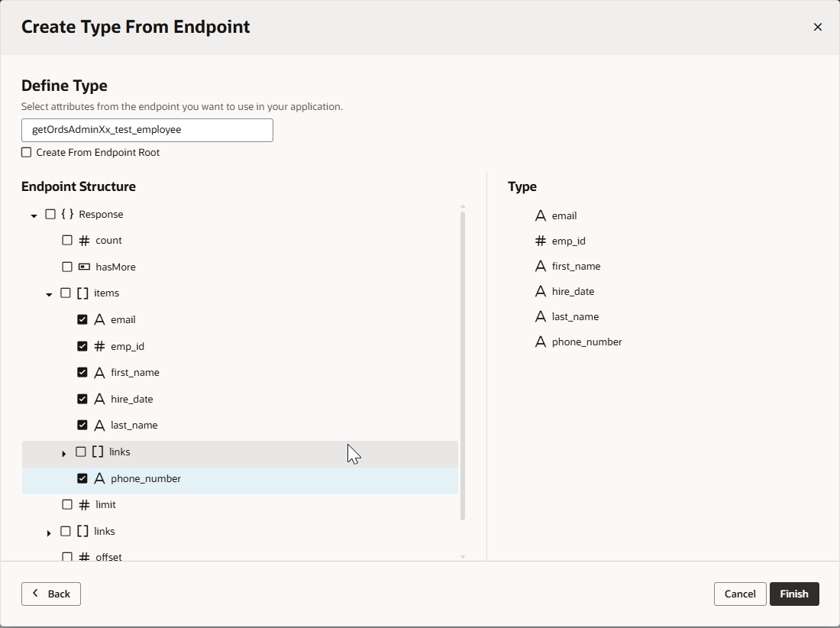Viewport: 840px width, 628px height.
Task: Collapse the items array node
Action: click(49, 294)
